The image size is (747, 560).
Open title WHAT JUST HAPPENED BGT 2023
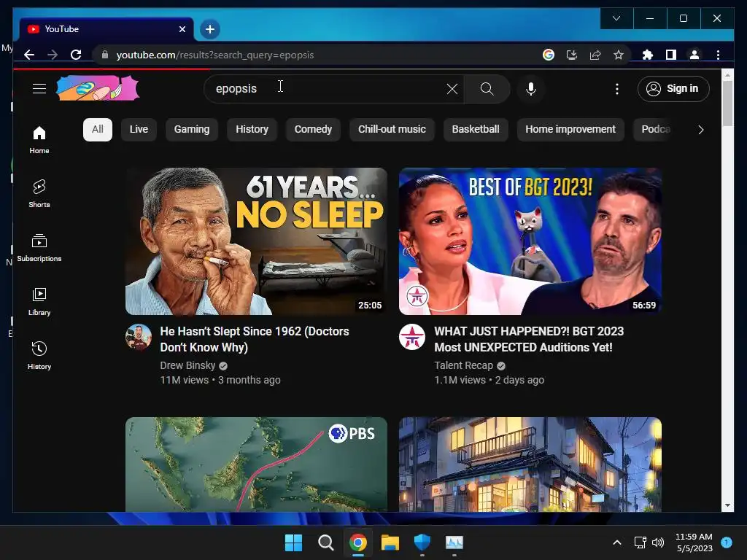529,339
